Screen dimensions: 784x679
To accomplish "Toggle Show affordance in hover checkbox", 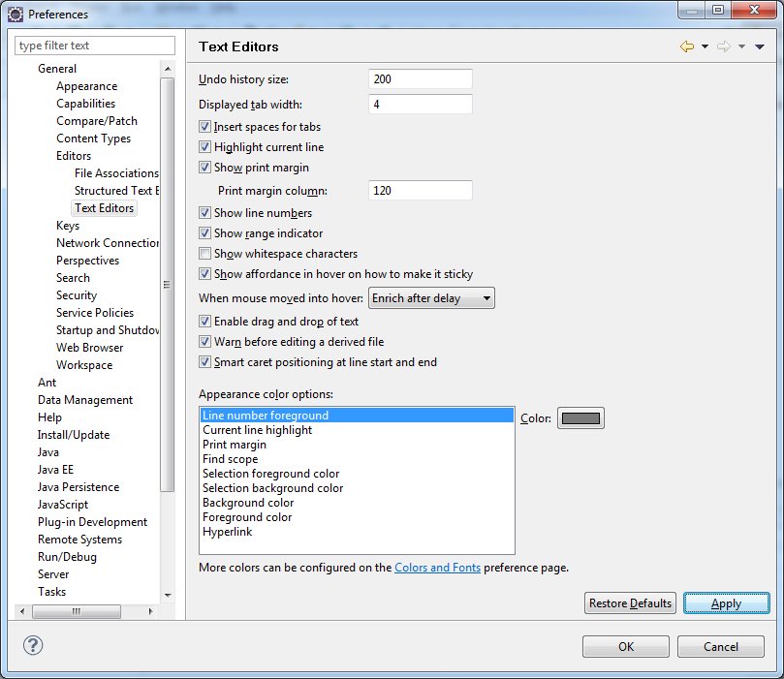I will tap(204, 274).
